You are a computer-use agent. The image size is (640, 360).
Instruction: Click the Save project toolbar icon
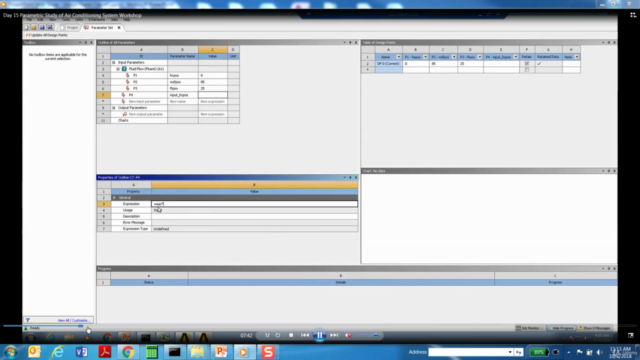tap(42, 27)
